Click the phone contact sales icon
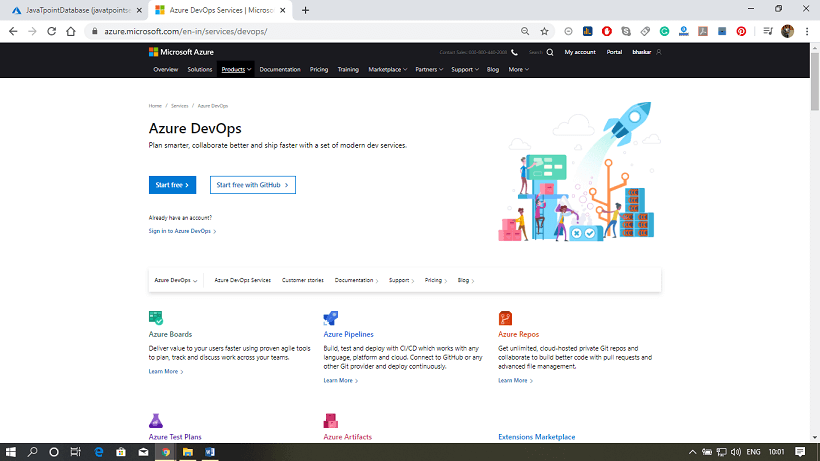Viewport: 820px width, 461px height. click(x=515, y=52)
